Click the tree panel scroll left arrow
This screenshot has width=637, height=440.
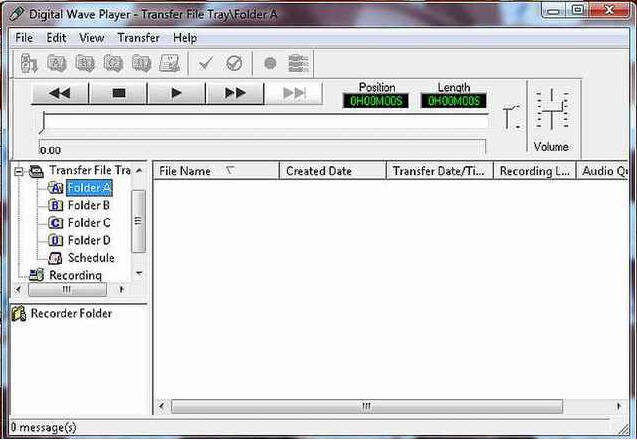coord(18,289)
